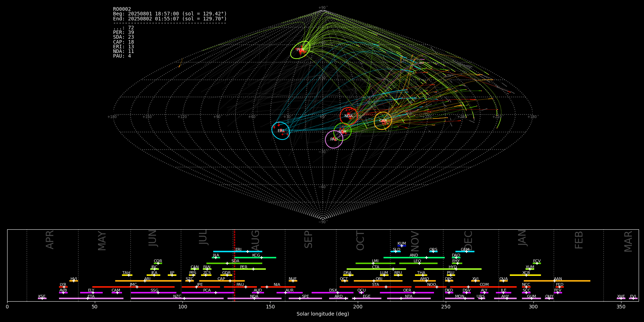
Task: Click the KCG shower bar in the timeline
Action: (x=255, y=258)
